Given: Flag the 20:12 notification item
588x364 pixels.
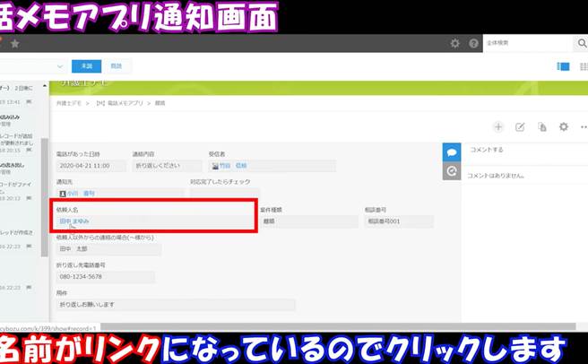Looking at the screenshot, I should tap(29, 198).
